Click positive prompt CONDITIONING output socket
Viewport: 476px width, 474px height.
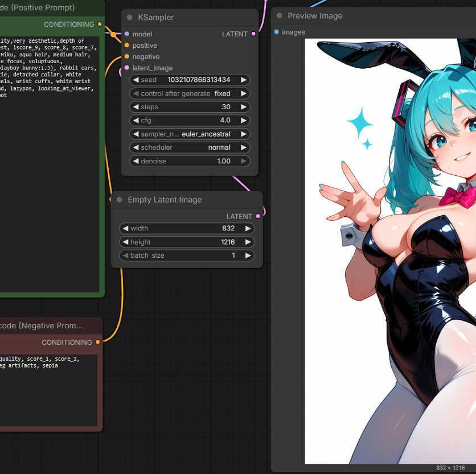(100, 24)
